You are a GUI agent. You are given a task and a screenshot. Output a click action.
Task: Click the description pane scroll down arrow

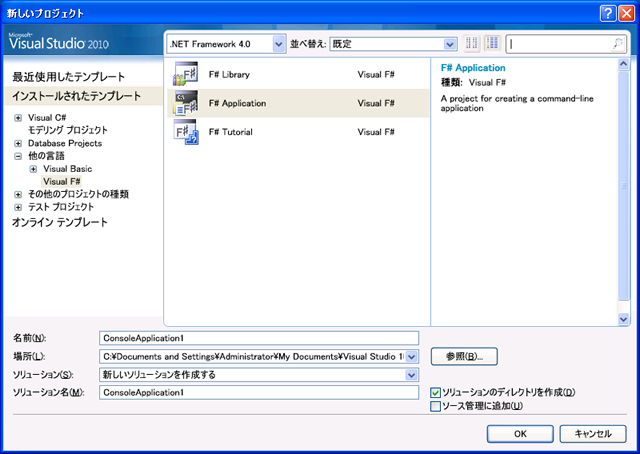623,319
